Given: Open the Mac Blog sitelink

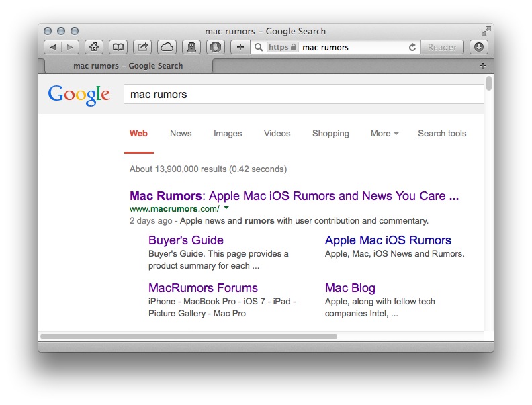Looking at the screenshot, I should click(x=350, y=288).
